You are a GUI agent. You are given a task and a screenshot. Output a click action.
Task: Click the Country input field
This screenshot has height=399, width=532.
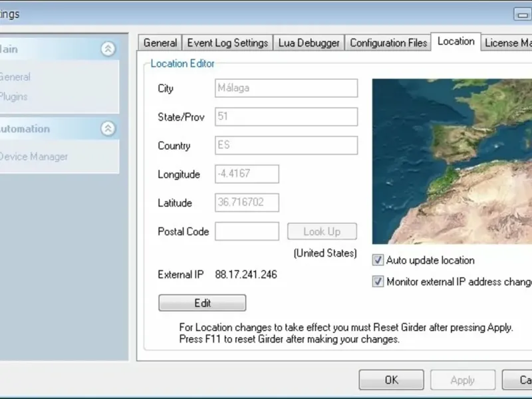pyautogui.click(x=286, y=145)
